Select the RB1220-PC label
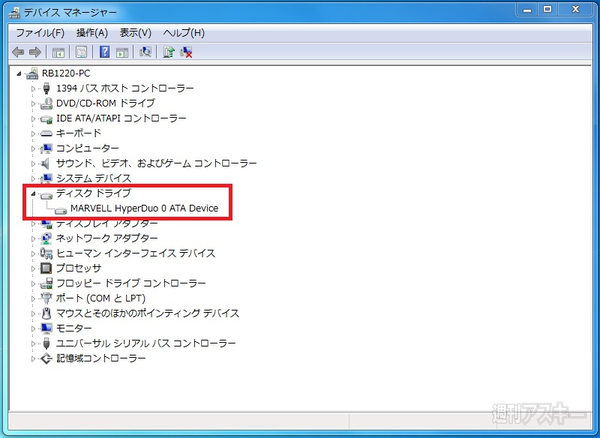Screen dimensions: 600x438 coord(66,73)
